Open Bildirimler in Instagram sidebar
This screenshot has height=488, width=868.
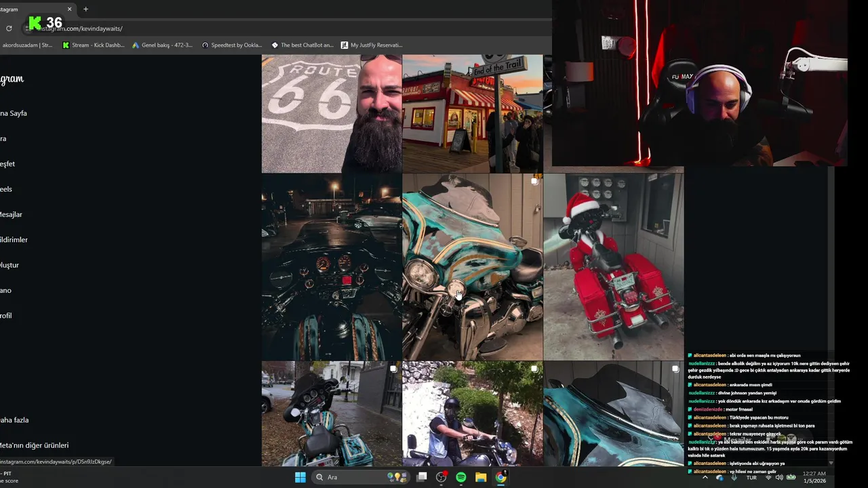(14, 240)
